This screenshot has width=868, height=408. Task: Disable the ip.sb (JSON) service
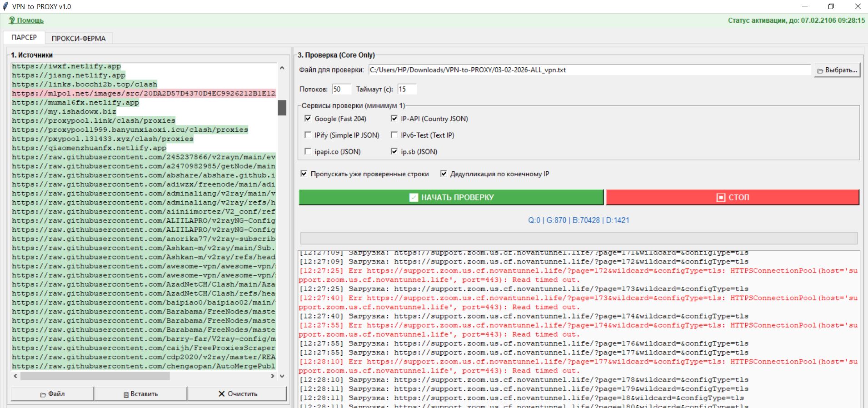pyautogui.click(x=394, y=151)
